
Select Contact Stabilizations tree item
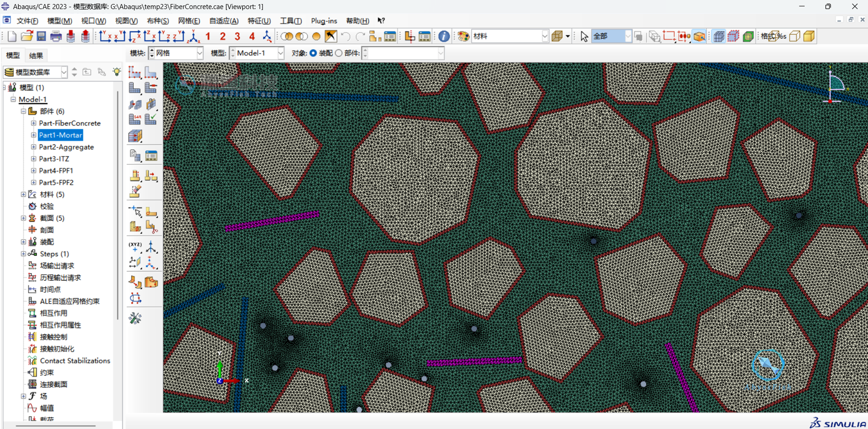pyautogui.click(x=75, y=360)
